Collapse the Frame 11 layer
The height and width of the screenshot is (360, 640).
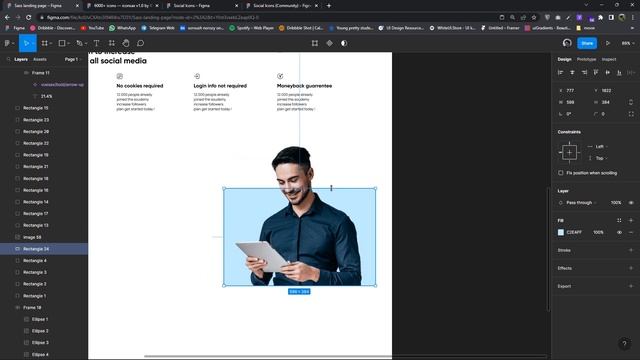coord(26,73)
